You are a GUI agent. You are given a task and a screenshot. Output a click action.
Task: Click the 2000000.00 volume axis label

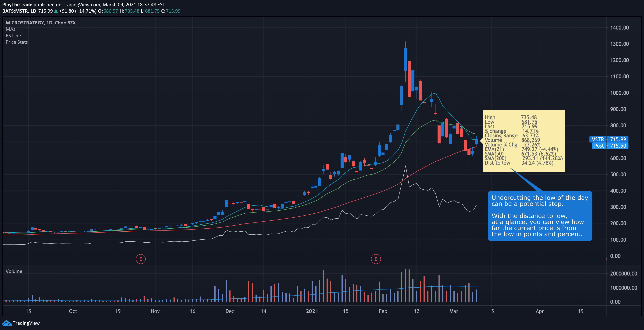click(624, 274)
